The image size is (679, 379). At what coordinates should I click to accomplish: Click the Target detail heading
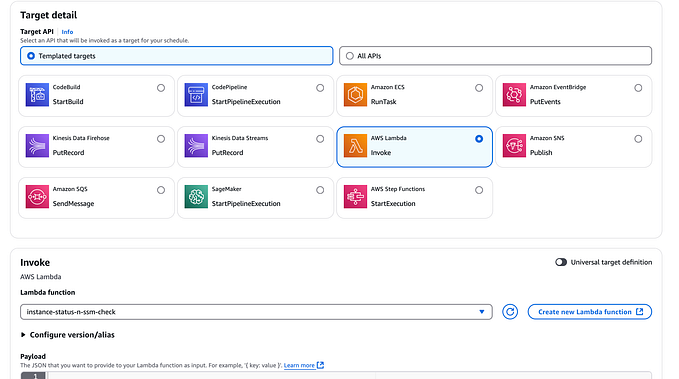48,15
